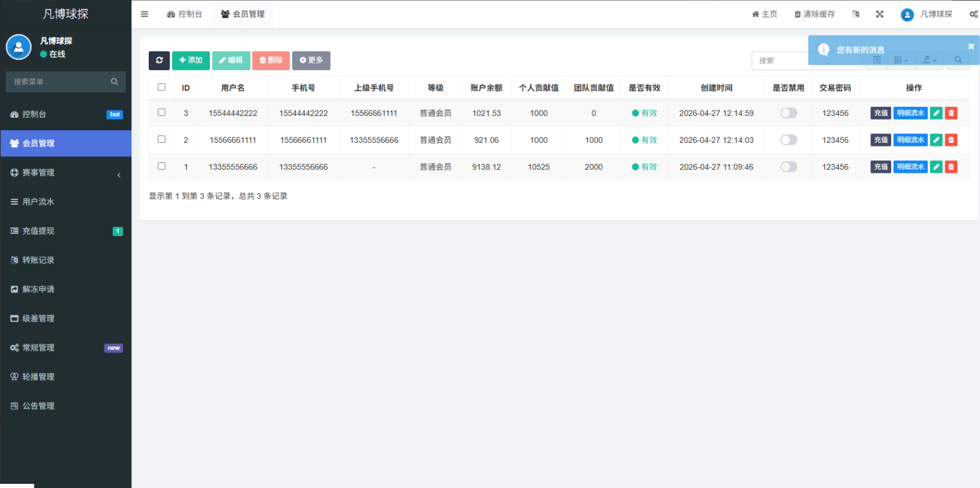This screenshot has width=980, height=488.
Task: Toggle 是否禁用 switch for member ID 2
Action: [x=789, y=140]
